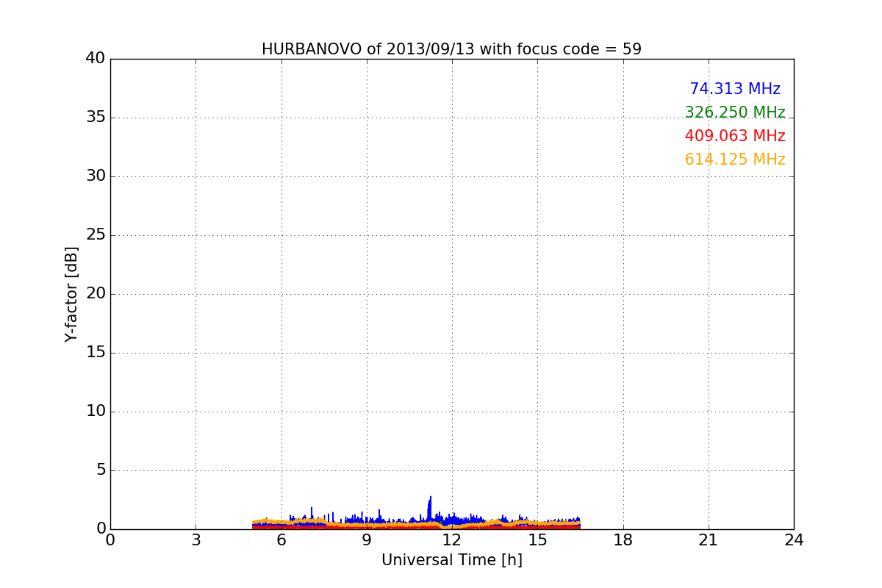Click the plot title mentioning HURBANOVO

click(x=451, y=49)
